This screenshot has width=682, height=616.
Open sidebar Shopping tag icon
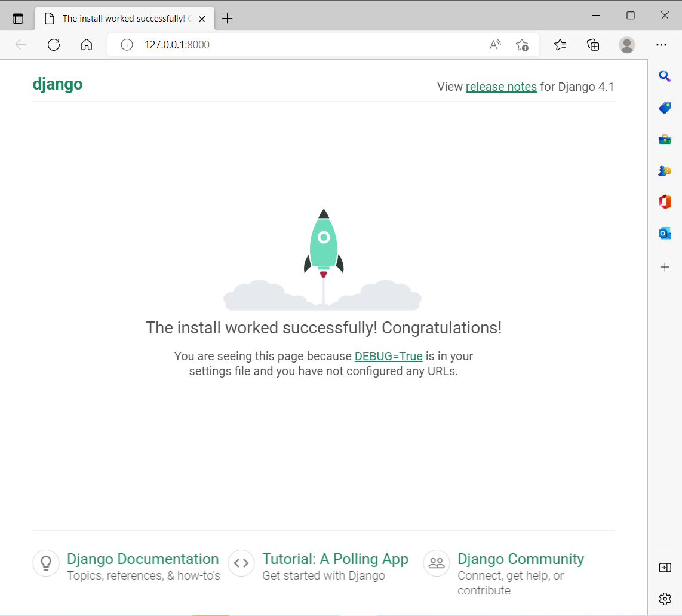[x=665, y=108]
